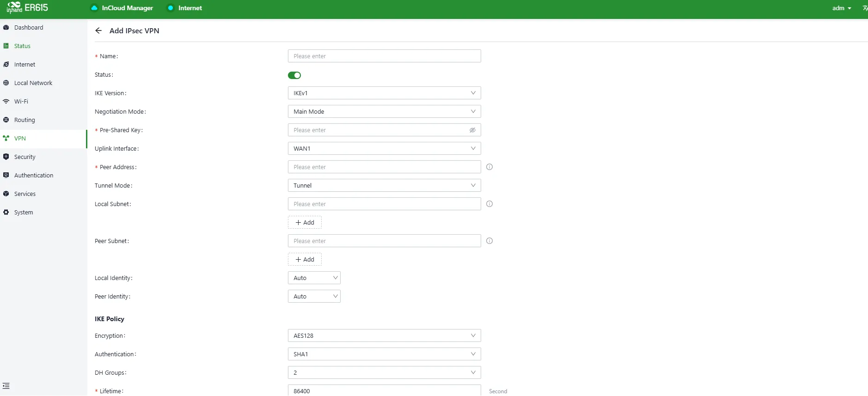Image resolution: width=868 pixels, height=396 pixels.
Task: Toggle the Status switch off
Action: click(294, 75)
